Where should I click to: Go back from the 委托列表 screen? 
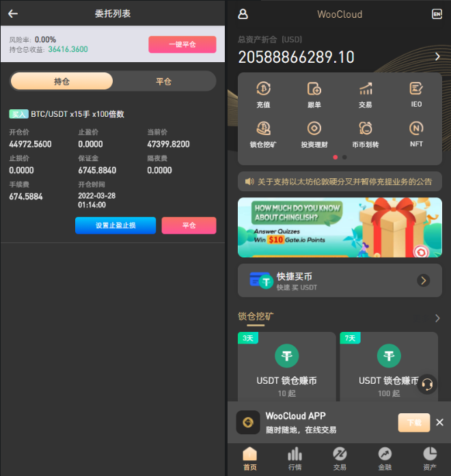tap(13, 14)
